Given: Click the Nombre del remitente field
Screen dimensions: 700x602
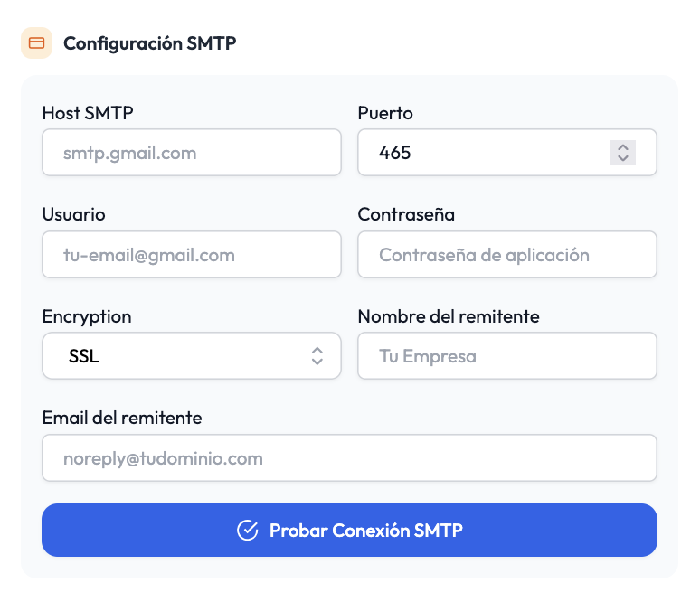Looking at the screenshot, I should pos(507,356).
